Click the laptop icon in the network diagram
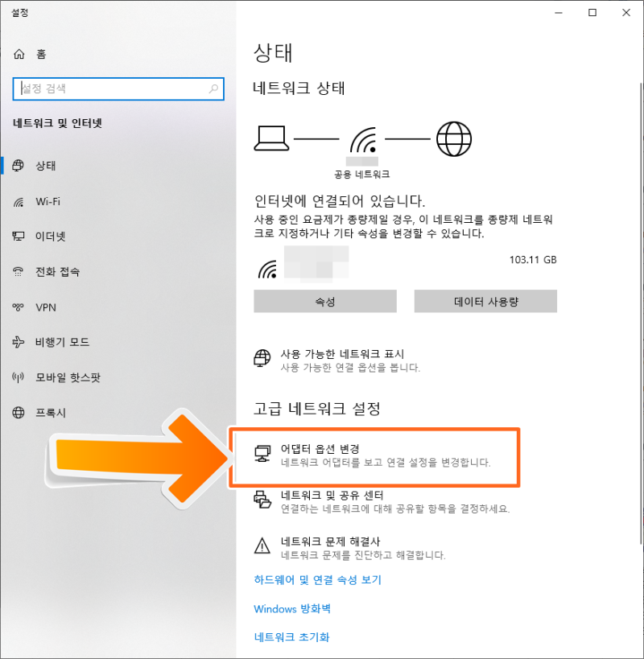The width and height of the screenshot is (644, 659). [271, 138]
